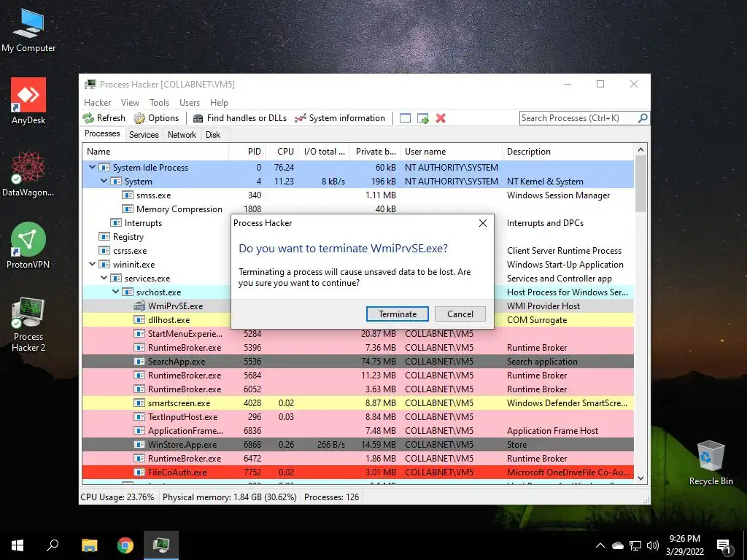Click the SearchApp.exe process icon

click(139, 362)
